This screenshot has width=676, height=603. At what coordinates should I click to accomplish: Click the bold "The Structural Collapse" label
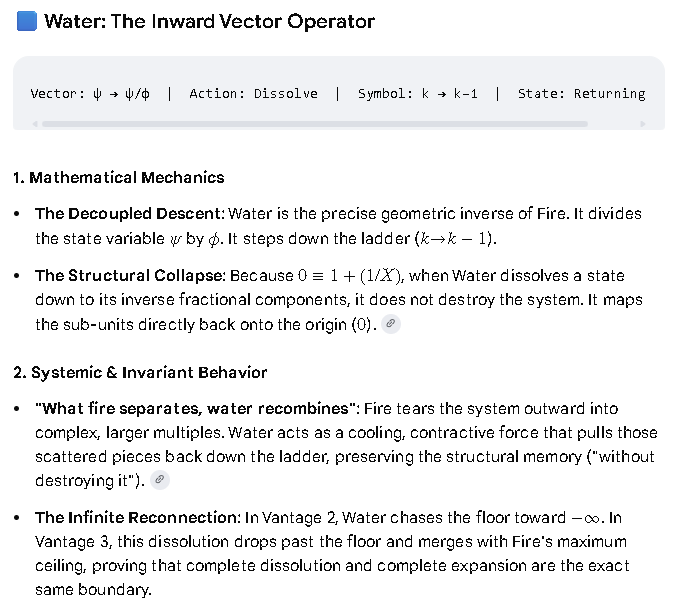coord(129,275)
